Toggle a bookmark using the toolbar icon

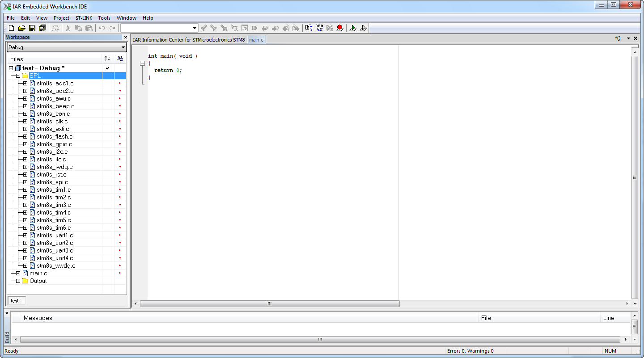255,28
